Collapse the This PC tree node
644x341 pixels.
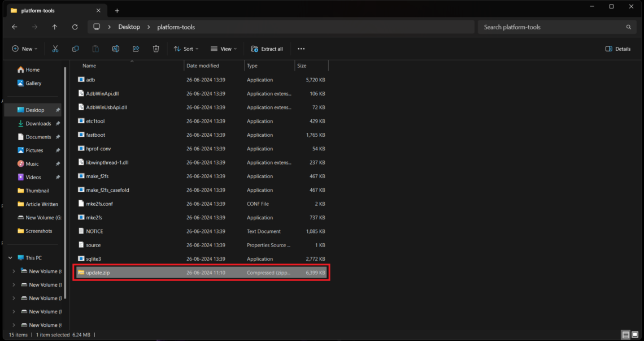10,258
